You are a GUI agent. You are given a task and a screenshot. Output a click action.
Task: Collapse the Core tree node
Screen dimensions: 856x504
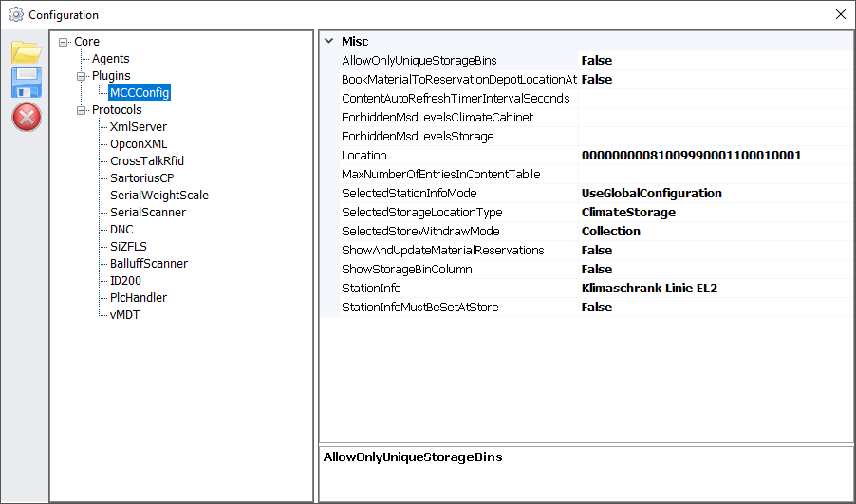tap(64, 42)
